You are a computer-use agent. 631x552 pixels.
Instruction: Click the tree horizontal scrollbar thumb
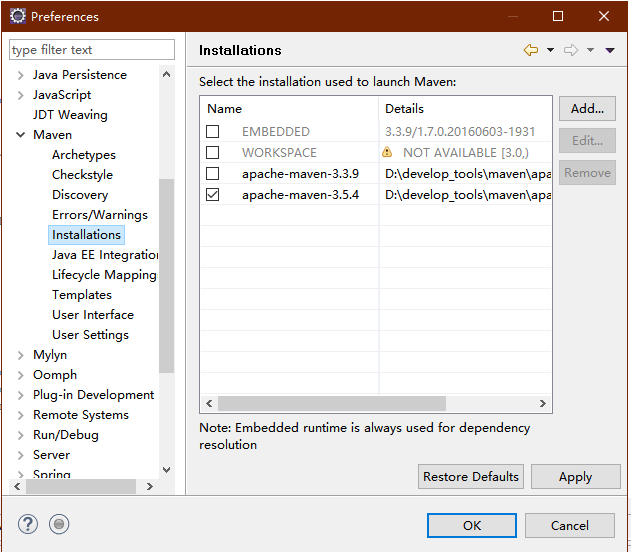tap(81, 486)
